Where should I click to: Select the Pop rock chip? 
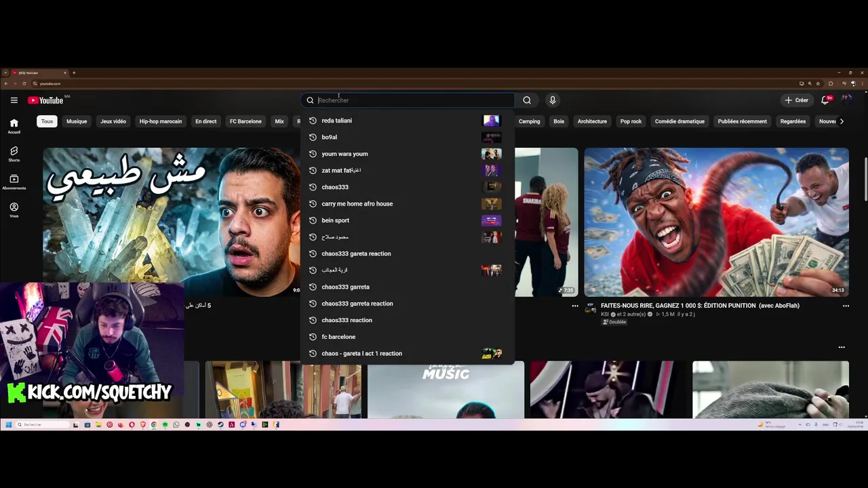coord(631,121)
